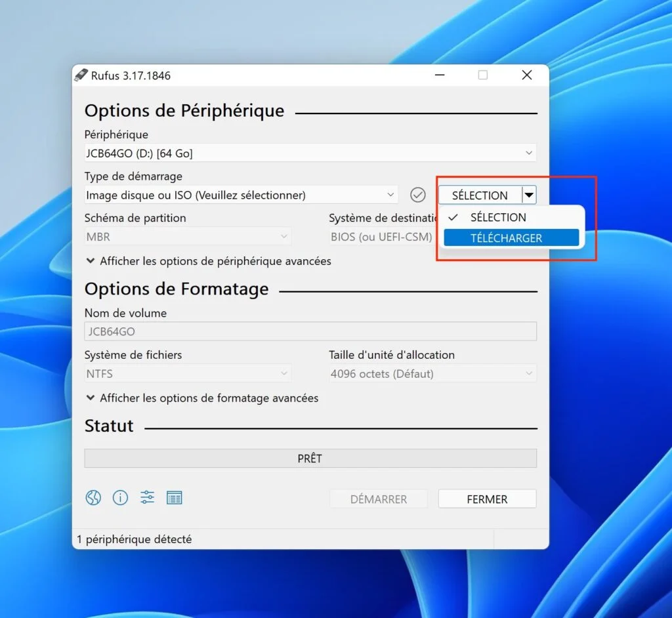Click the PRÊT status progress bar
The width and height of the screenshot is (672, 618).
[310, 458]
